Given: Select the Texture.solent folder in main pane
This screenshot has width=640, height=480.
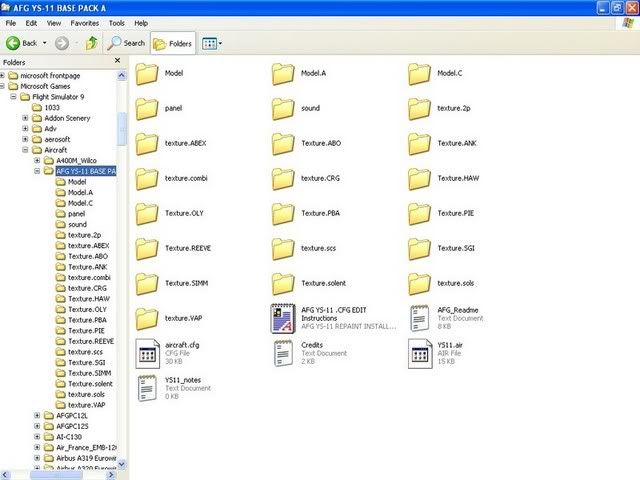Looking at the screenshot, I should tap(309, 284).
